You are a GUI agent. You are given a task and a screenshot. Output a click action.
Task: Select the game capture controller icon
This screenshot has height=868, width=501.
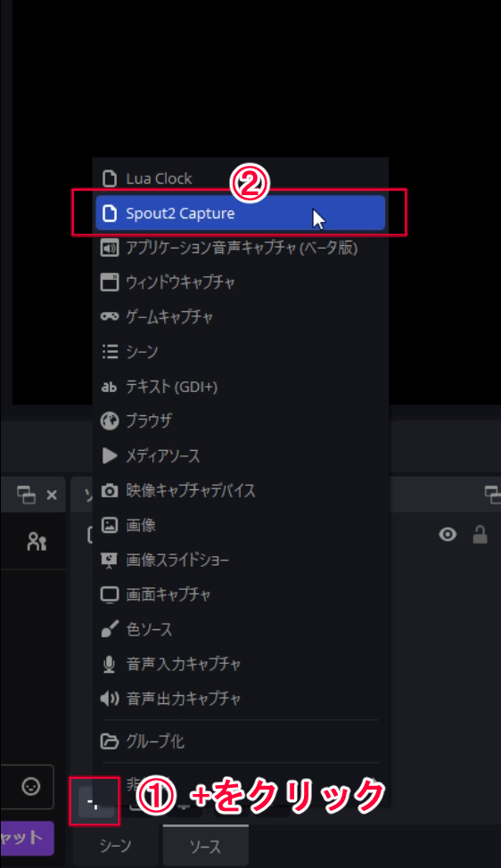click(109, 316)
